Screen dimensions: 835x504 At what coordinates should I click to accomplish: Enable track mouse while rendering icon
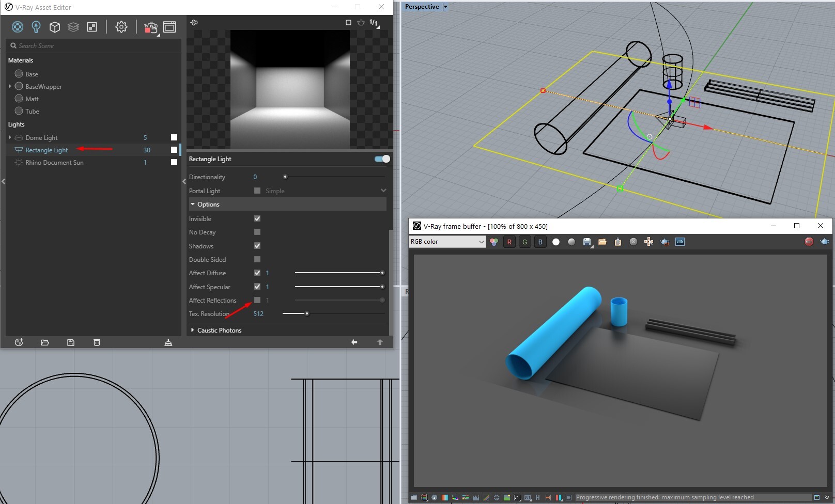[649, 242]
